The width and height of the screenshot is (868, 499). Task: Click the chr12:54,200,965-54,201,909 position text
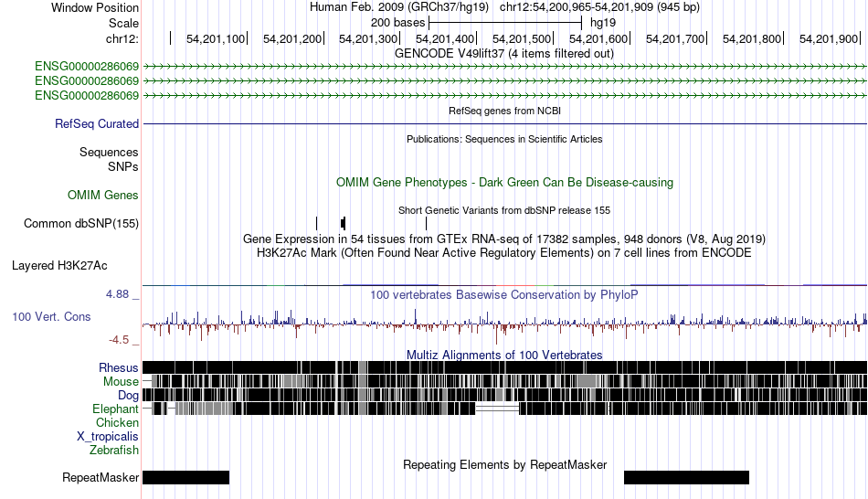tap(599, 7)
